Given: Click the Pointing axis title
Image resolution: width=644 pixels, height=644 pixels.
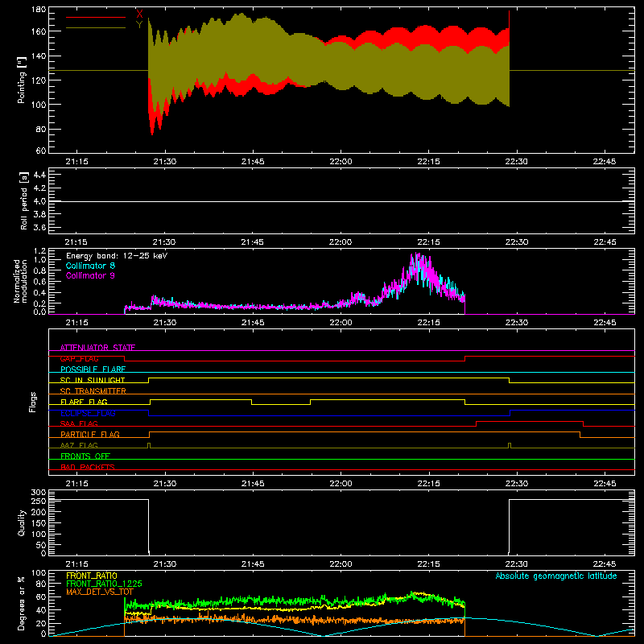Looking at the screenshot, I should (22, 80).
